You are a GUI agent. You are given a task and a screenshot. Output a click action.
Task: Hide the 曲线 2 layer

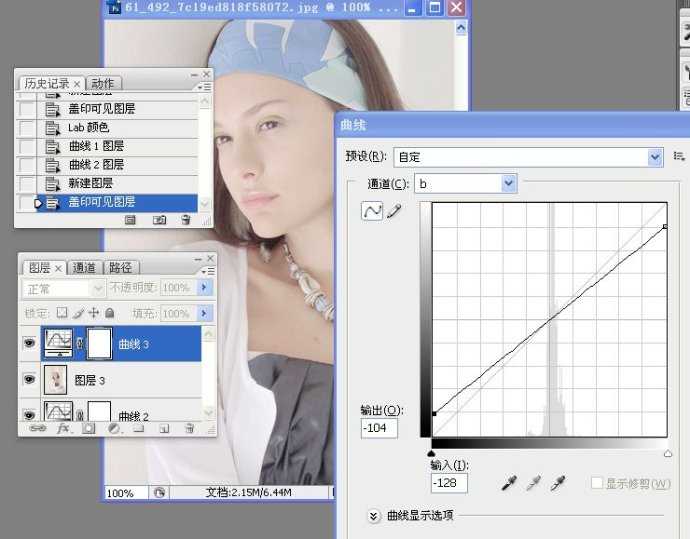click(29, 415)
